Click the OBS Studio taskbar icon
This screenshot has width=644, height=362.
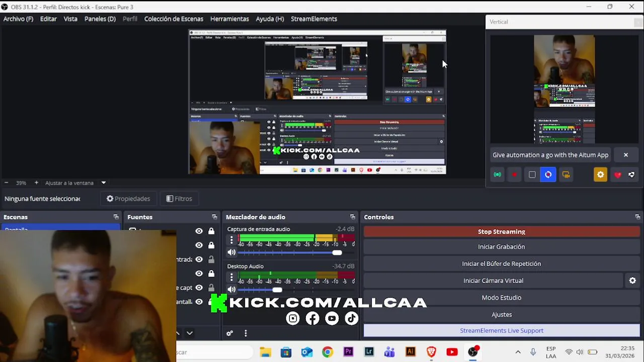[x=473, y=352]
